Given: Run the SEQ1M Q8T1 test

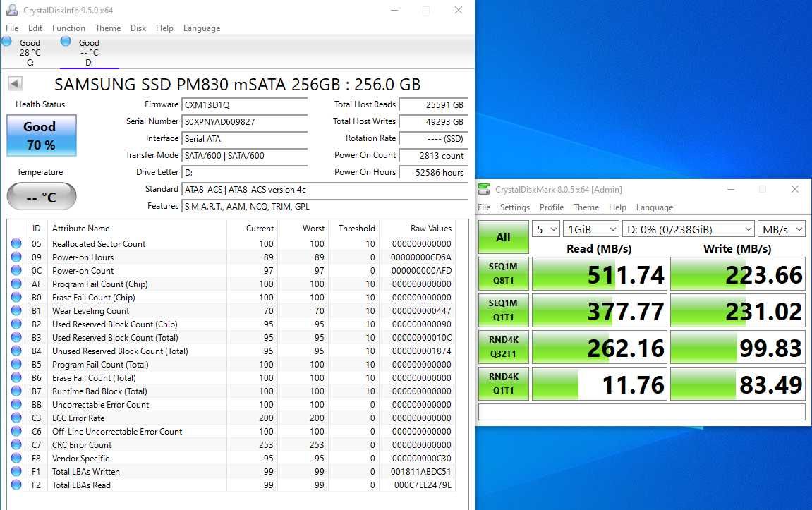Looking at the screenshot, I should [504, 274].
